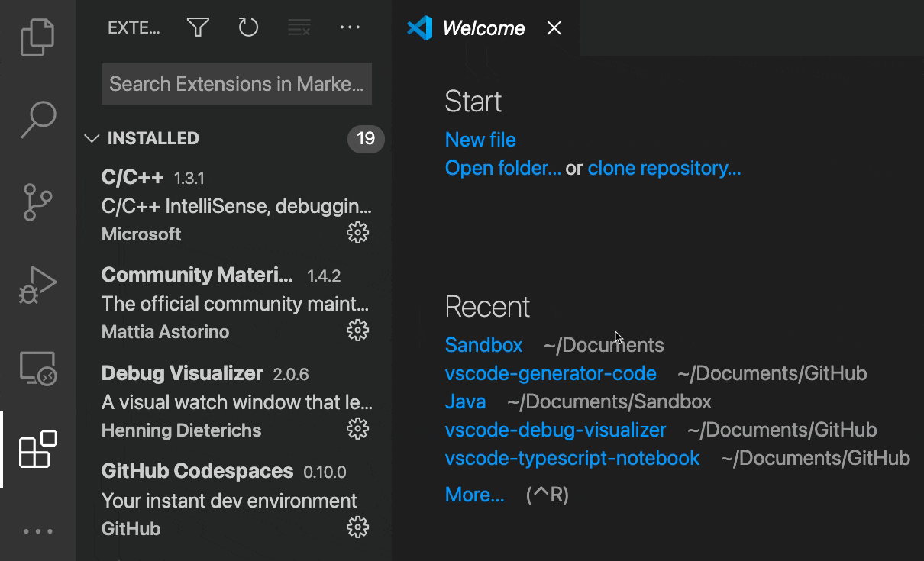Open the Run and Debug view

38,284
